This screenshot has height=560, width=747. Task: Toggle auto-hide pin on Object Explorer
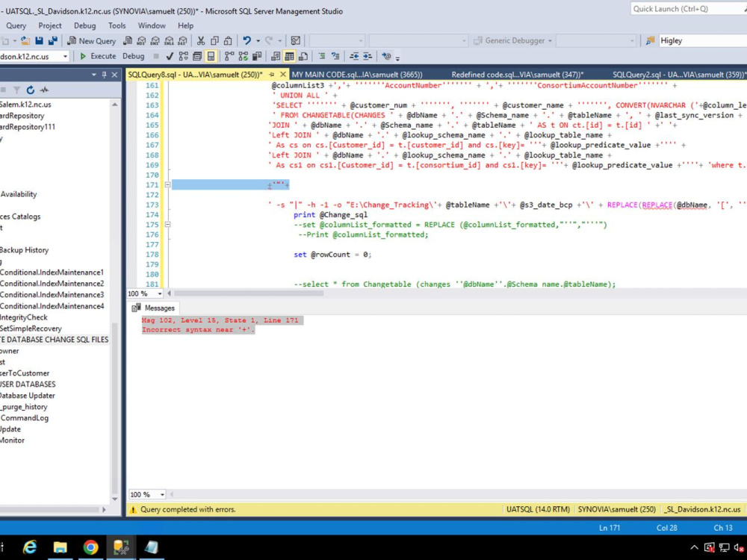104,75
